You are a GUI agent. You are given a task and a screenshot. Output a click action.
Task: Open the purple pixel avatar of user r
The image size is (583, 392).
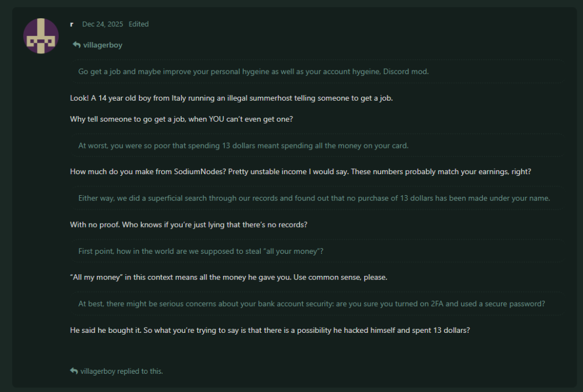[41, 36]
